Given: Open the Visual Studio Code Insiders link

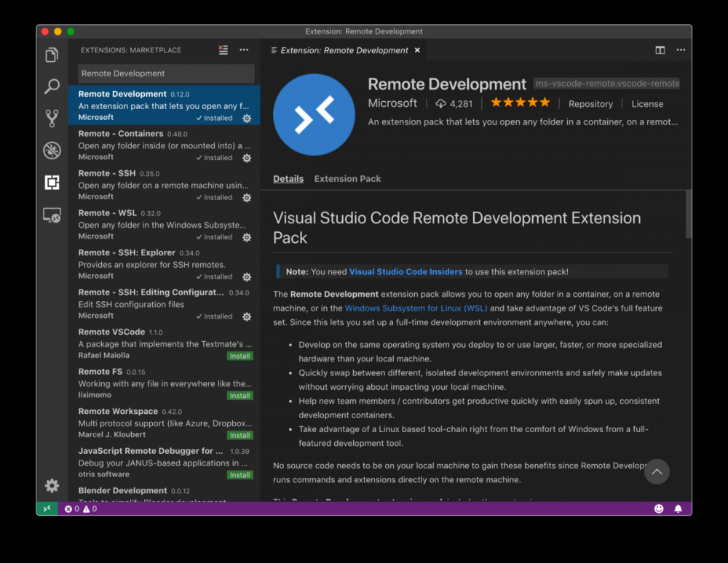Looking at the screenshot, I should [x=405, y=272].
